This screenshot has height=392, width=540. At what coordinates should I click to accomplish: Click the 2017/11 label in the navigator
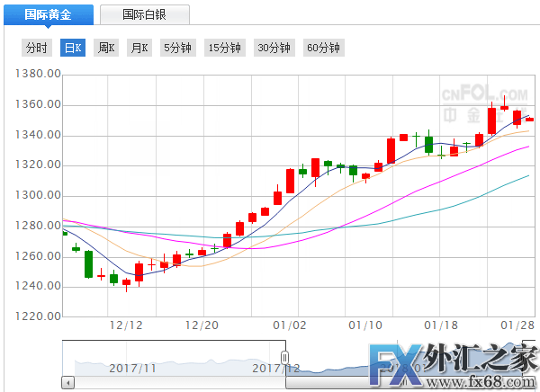(x=132, y=369)
